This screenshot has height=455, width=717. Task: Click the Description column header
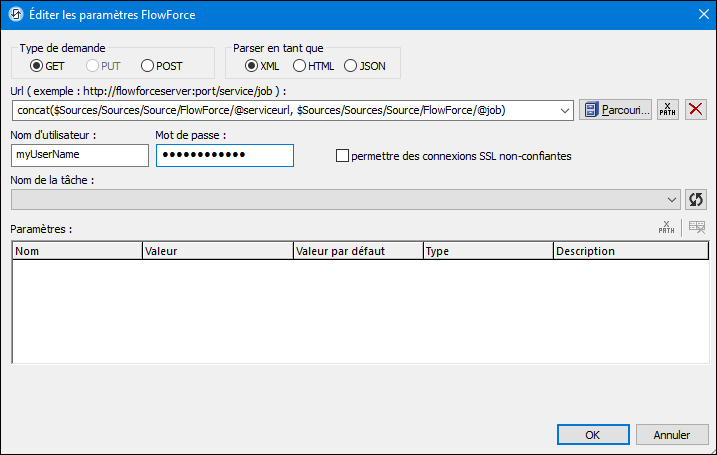click(630, 251)
